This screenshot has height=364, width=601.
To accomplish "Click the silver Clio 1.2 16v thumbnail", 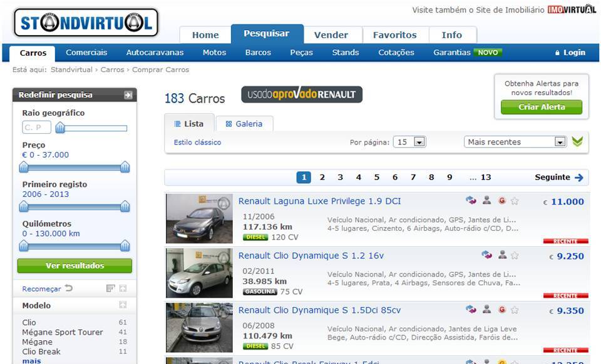I will (199, 273).
